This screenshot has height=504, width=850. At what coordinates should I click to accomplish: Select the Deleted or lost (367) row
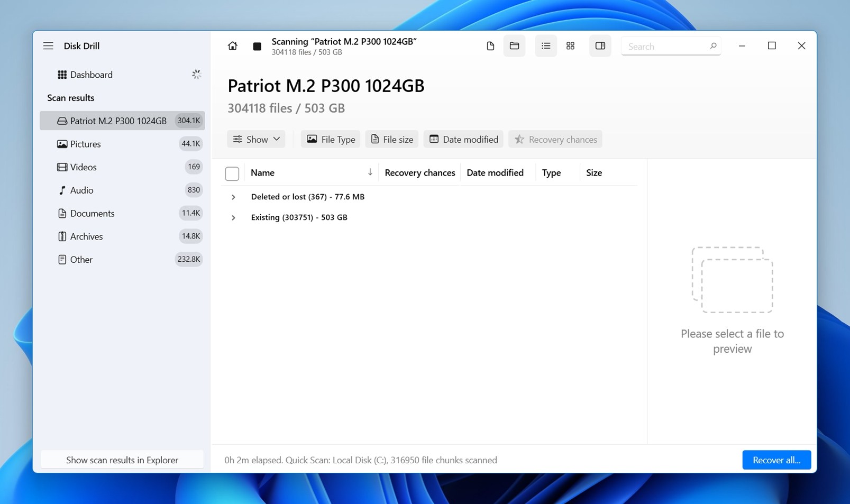(429, 197)
